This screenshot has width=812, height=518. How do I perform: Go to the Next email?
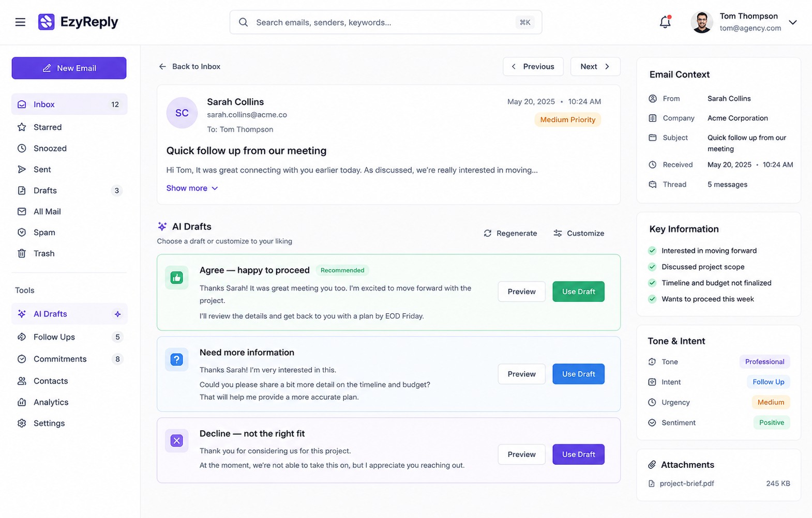pyautogui.click(x=595, y=67)
